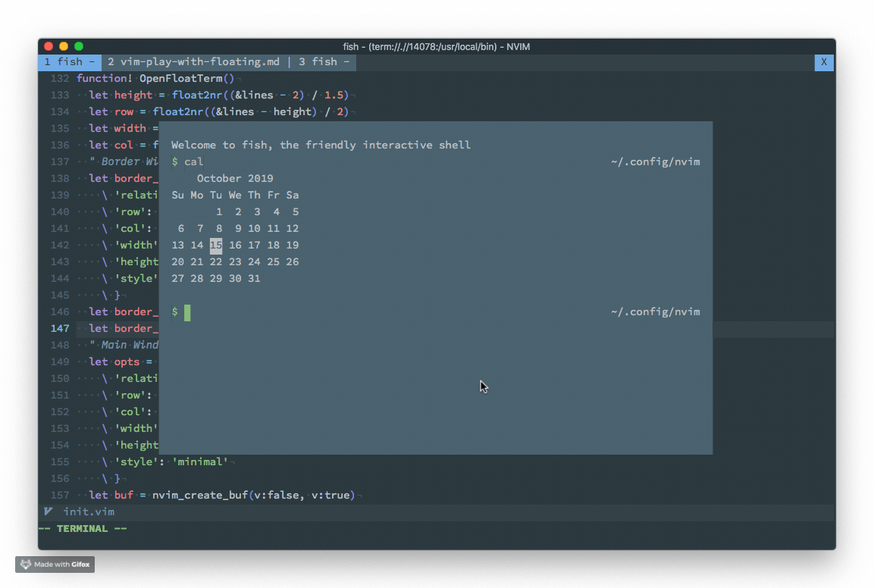Click the "Welcome to fish" greeting line
The height and width of the screenshot is (588, 874).
point(321,145)
